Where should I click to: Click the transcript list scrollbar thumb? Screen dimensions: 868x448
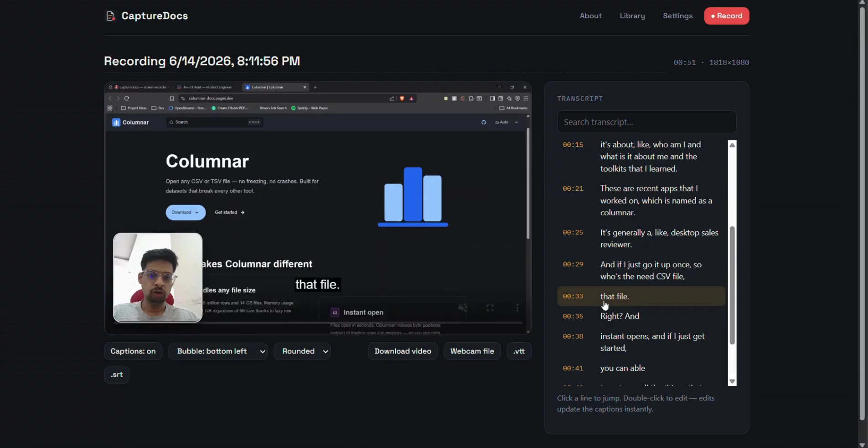coord(732,285)
